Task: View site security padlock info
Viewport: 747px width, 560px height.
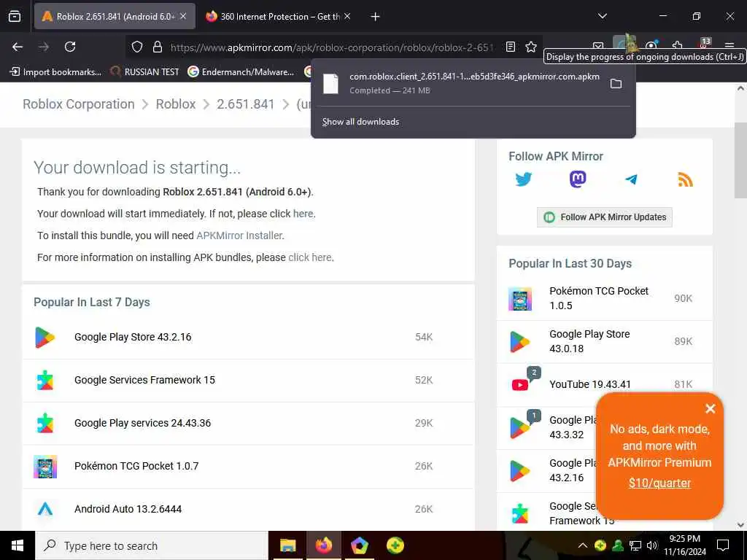Action: pos(158,47)
